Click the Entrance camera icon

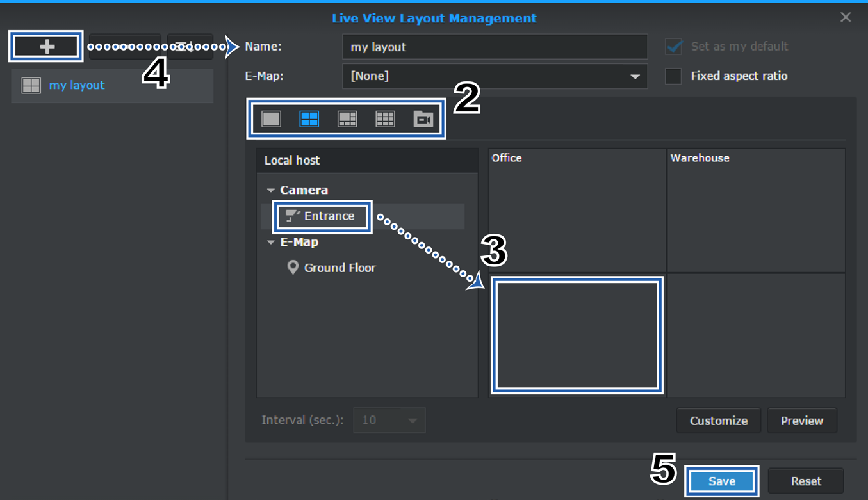coord(293,216)
